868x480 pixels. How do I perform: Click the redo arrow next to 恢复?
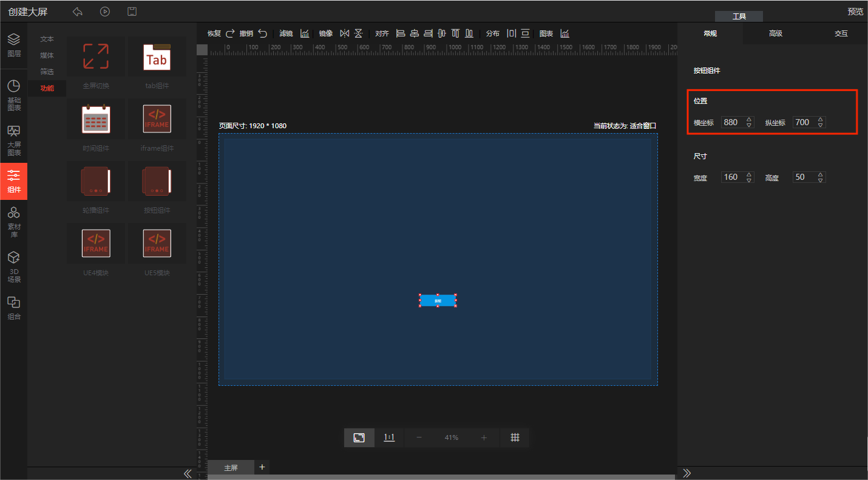pos(230,33)
